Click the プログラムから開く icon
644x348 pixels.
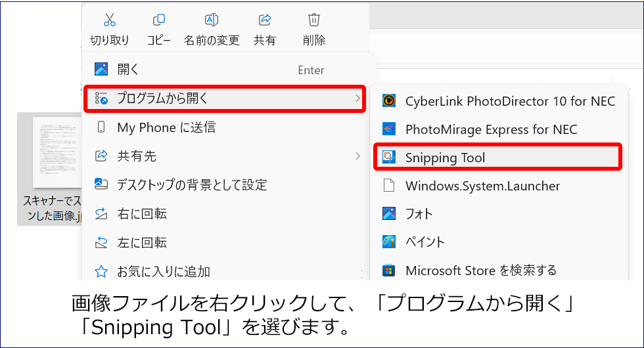click(x=101, y=98)
